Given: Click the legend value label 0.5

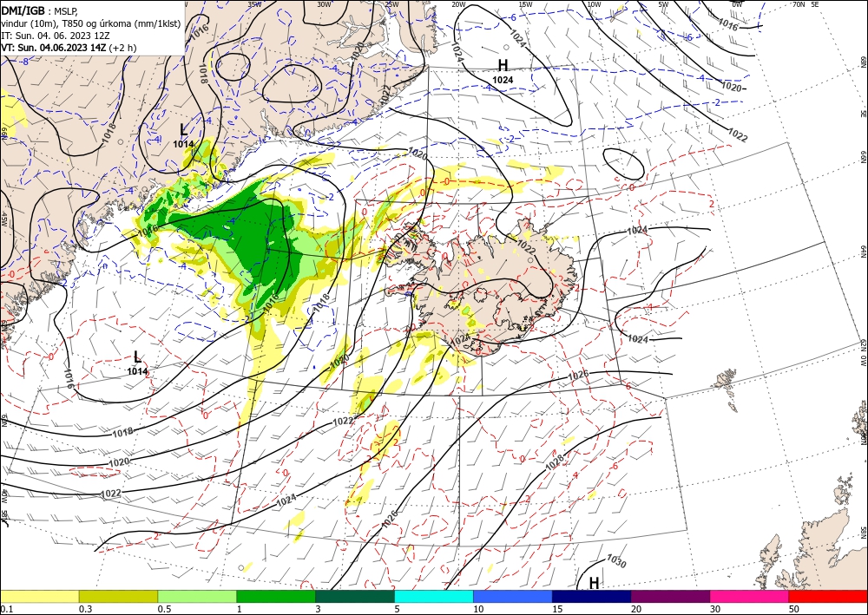Looking at the screenshot, I should (164, 609).
